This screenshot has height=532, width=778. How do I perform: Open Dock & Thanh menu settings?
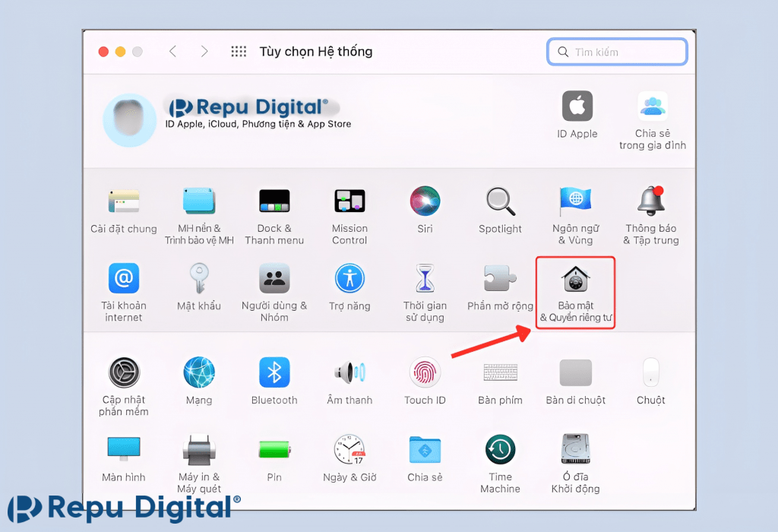pos(274,201)
